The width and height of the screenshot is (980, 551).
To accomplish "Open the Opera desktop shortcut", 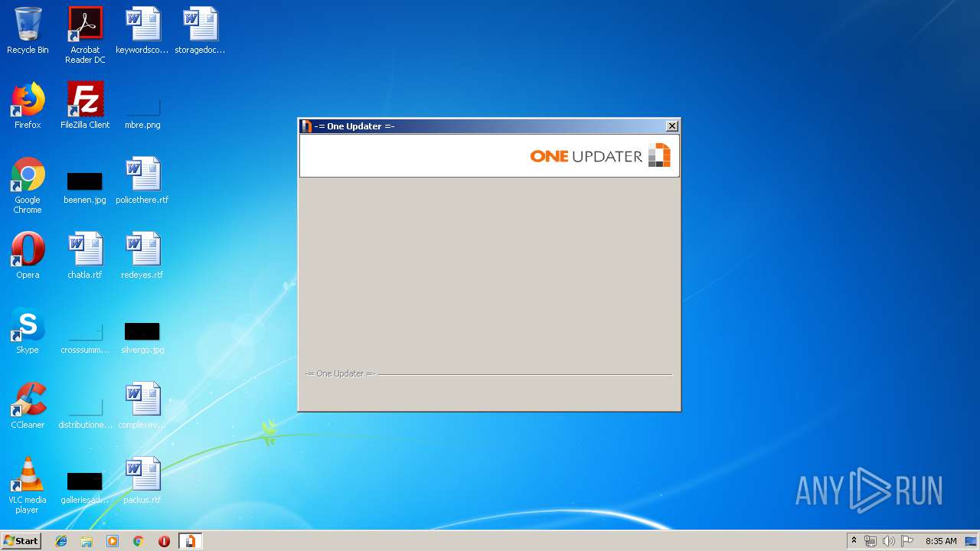I will click(28, 256).
